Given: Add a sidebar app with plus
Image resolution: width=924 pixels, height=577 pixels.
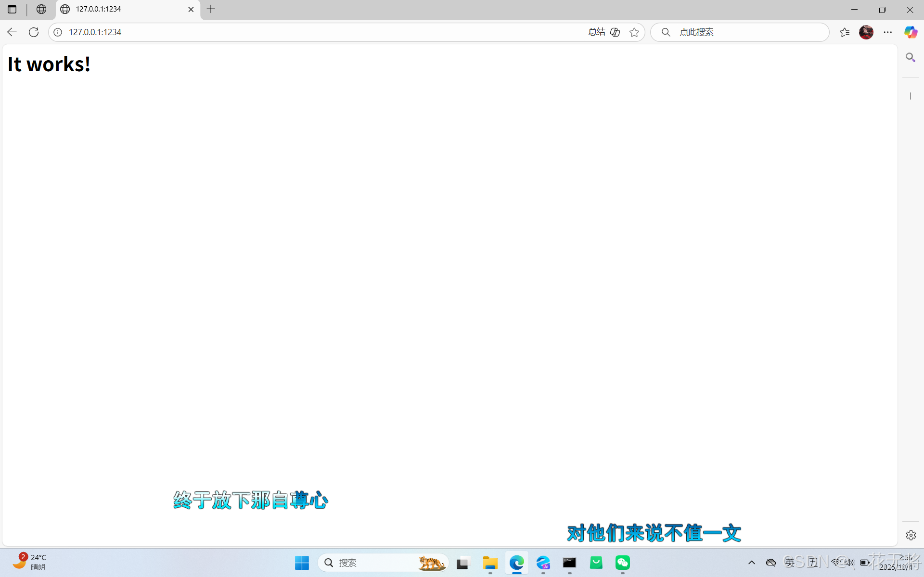Looking at the screenshot, I should tap(911, 96).
